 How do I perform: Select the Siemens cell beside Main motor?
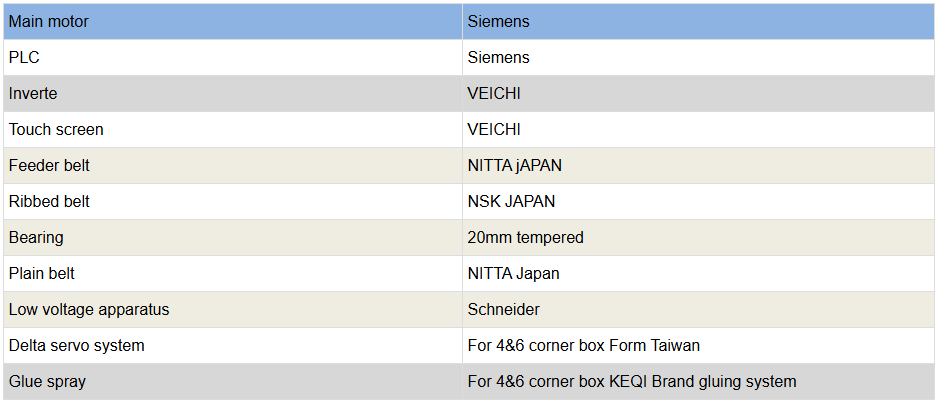[x=498, y=21]
